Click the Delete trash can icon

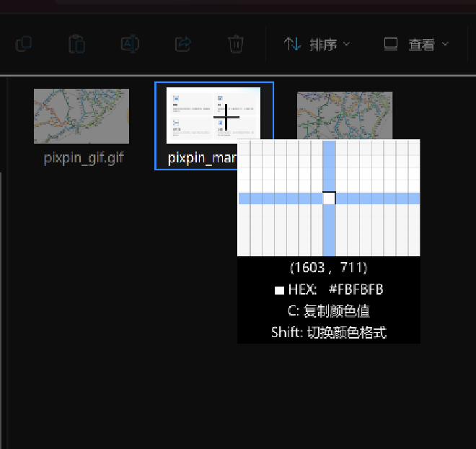coord(236,44)
